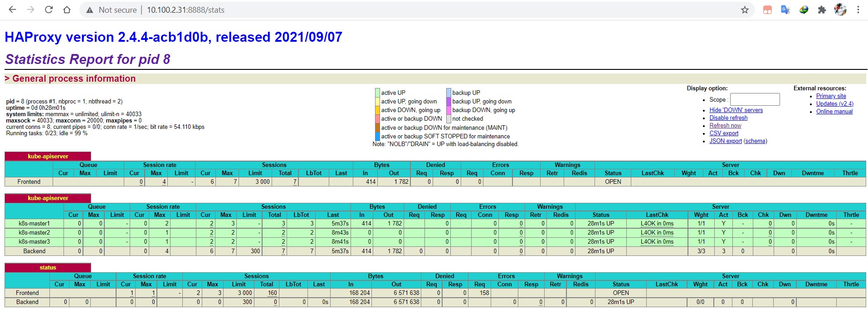The width and height of the screenshot is (868, 309).
Task: Click the Statistics Report for pid 8 heading
Action: click(88, 59)
